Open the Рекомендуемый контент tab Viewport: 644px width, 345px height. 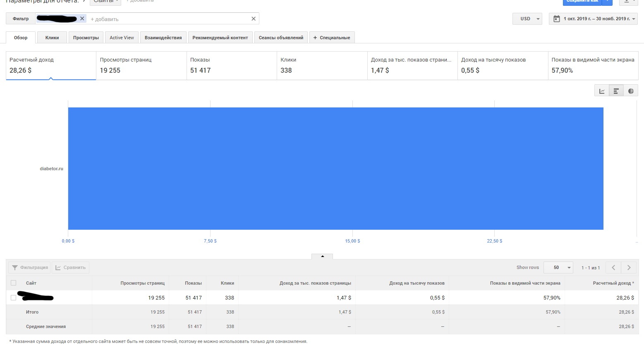click(x=220, y=38)
